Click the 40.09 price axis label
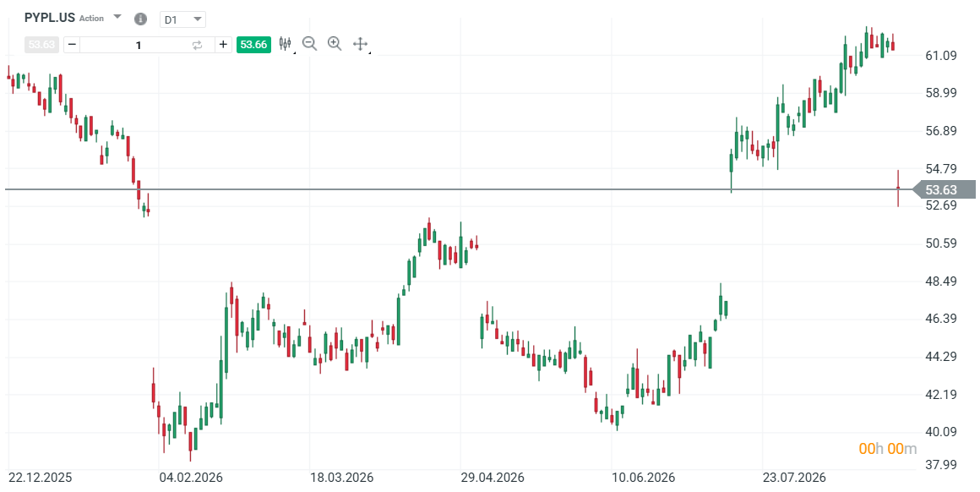Viewport: 980px width, 492px height. click(x=940, y=432)
